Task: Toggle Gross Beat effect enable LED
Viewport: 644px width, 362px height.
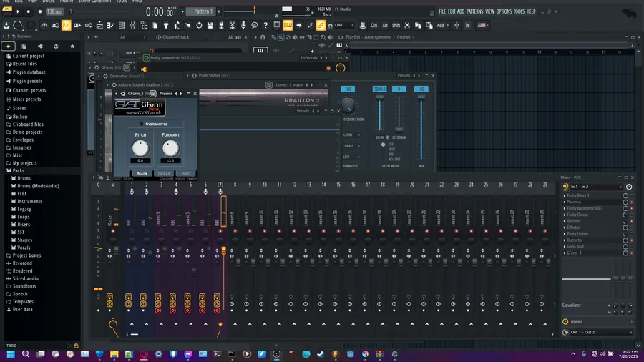Action: click(632, 247)
